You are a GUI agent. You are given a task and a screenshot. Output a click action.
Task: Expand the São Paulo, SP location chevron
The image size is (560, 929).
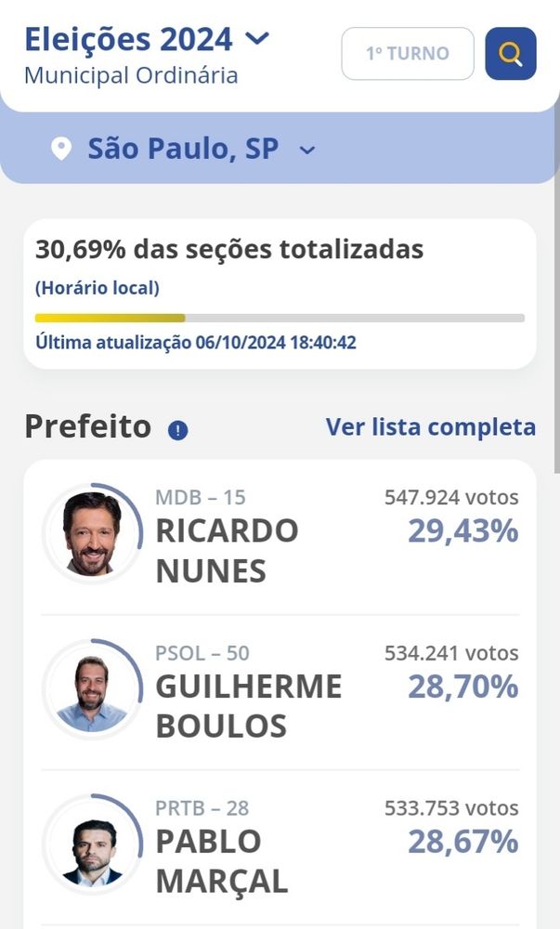307,150
